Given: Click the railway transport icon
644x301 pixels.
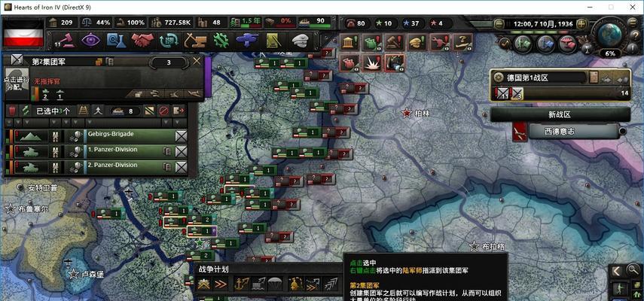Looking at the screenshot, I should (x=84, y=111).
